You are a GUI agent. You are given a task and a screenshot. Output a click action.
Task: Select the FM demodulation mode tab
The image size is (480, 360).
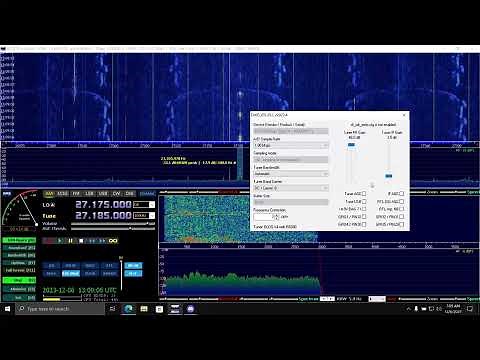[76, 194]
